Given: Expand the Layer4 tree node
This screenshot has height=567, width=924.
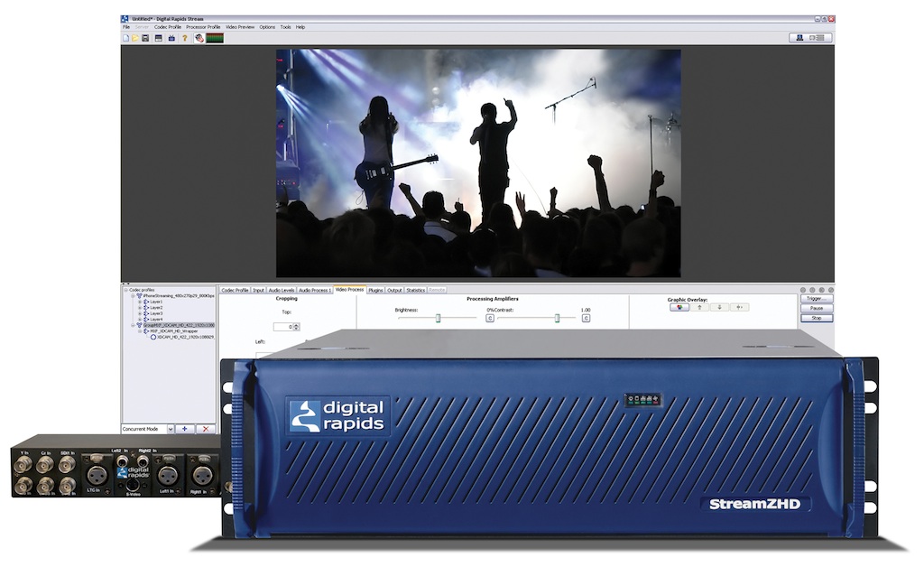Looking at the screenshot, I should (140, 320).
